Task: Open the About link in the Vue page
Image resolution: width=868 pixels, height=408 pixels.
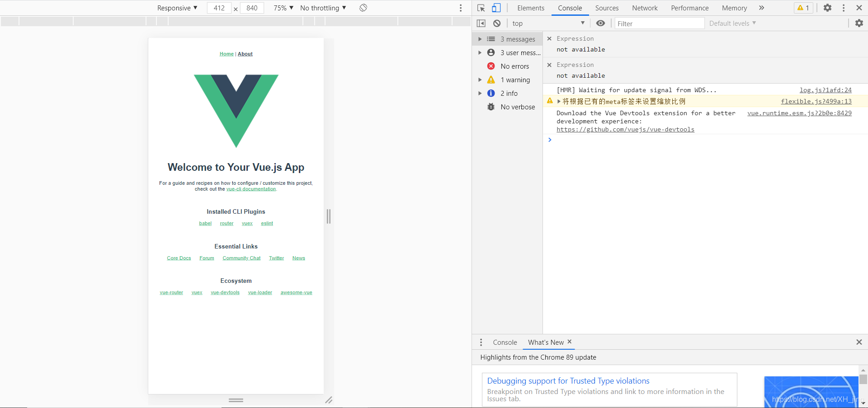Action: [x=245, y=54]
